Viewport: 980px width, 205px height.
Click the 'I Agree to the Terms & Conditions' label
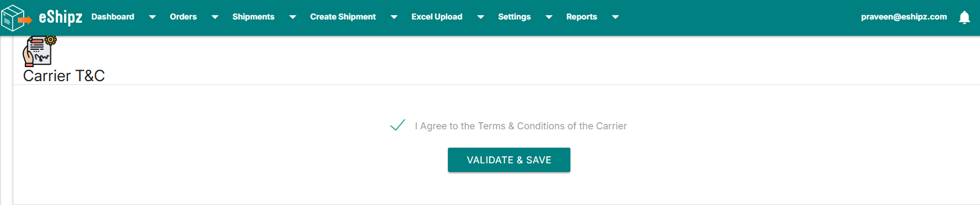(521, 126)
